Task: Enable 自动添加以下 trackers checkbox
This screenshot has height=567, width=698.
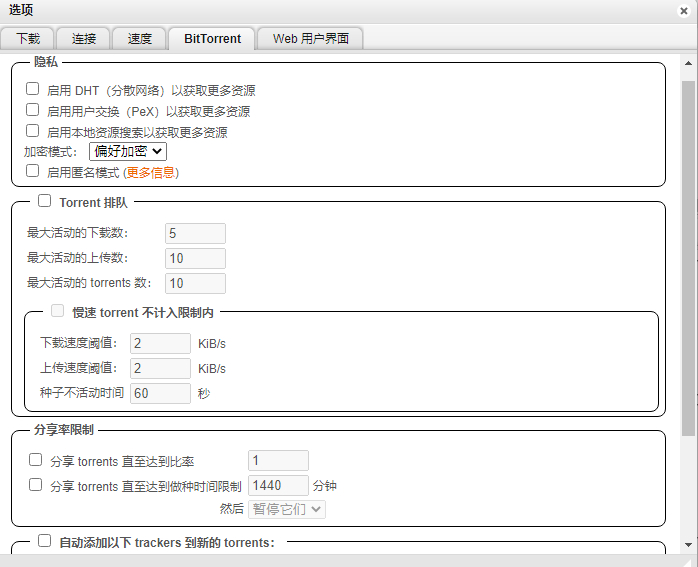Action: pos(45,541)
